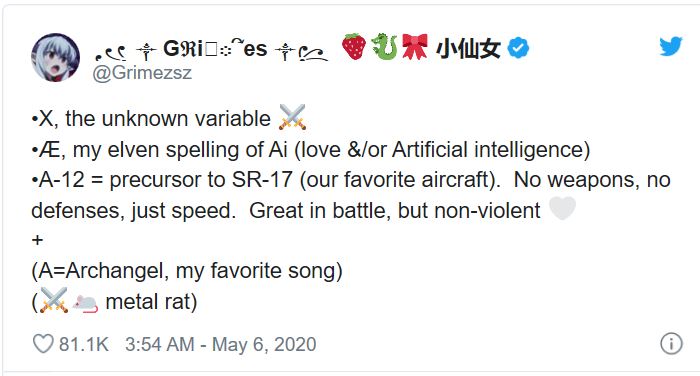
Task: Click the 81.1K likes count
Action: pyautogui.click(x=83, y=344)
